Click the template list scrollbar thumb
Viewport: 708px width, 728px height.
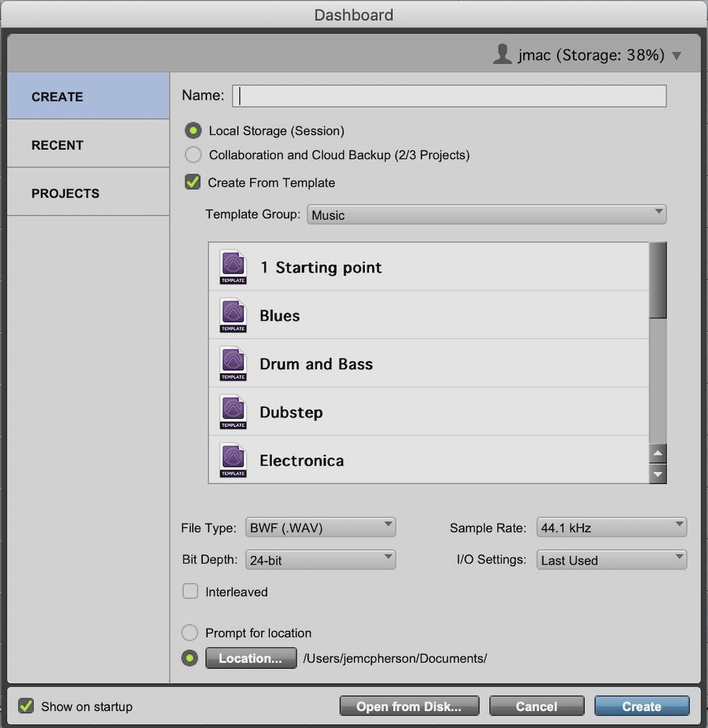click(657, 280)
